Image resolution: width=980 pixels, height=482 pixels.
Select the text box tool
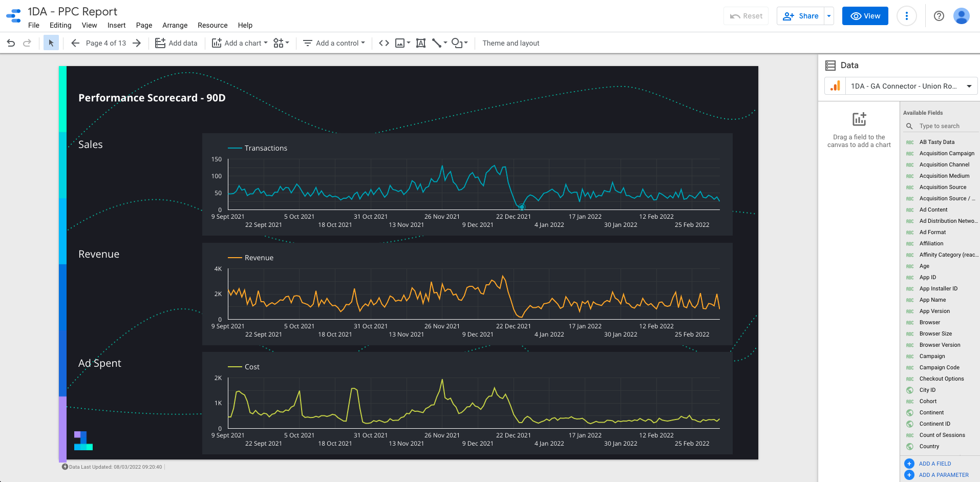(421, 43)
